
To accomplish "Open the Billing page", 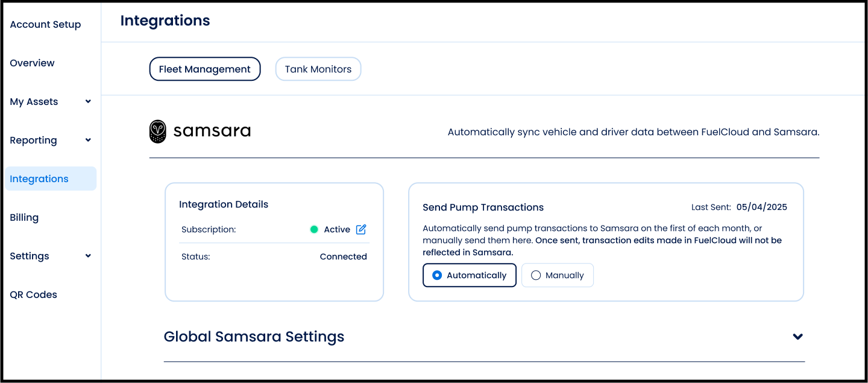I will (x=24, y=217).
